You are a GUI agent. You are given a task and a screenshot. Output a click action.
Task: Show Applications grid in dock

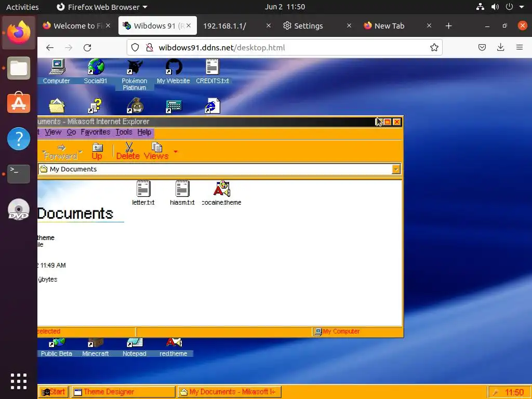coord(19,381)
